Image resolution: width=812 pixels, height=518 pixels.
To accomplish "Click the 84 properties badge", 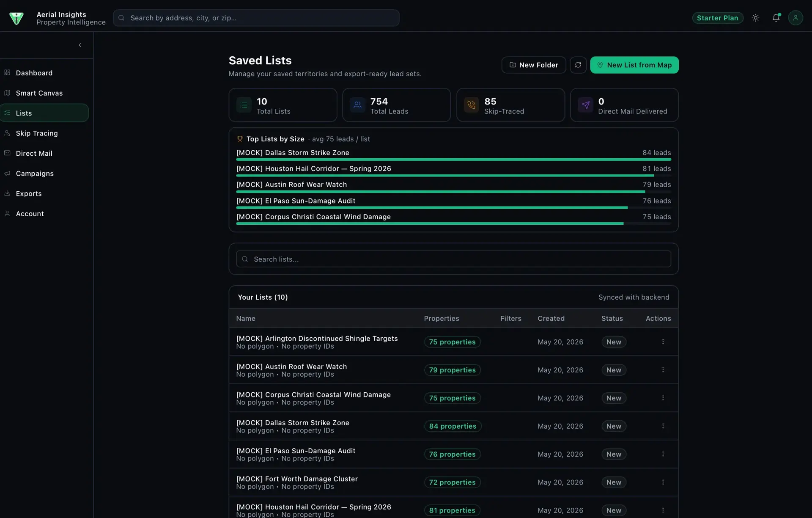I will (453, 426).
